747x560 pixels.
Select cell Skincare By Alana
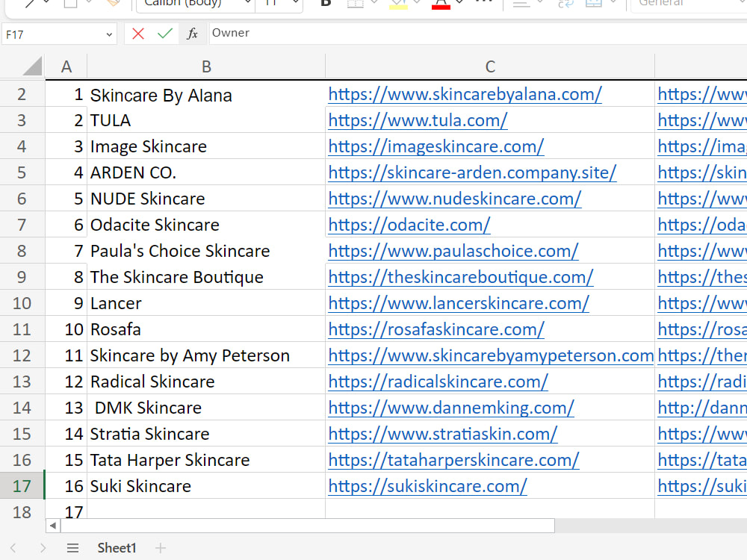pyautogui.click(x=206, y=94)
